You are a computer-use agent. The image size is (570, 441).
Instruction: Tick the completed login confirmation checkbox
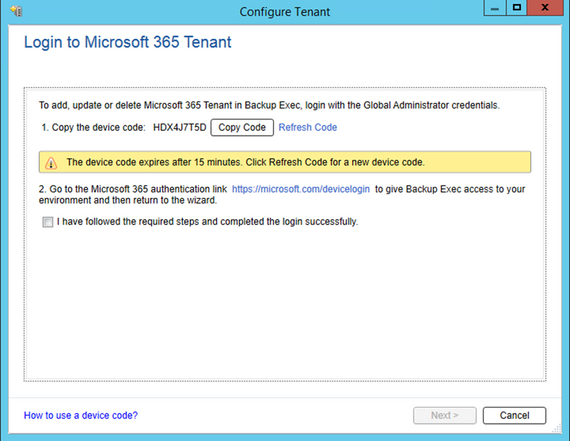[x=48, y=222]
